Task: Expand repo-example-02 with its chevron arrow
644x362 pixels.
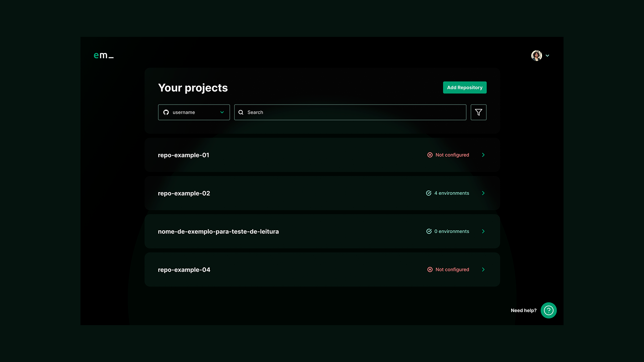Action: [x=483, y=193]
